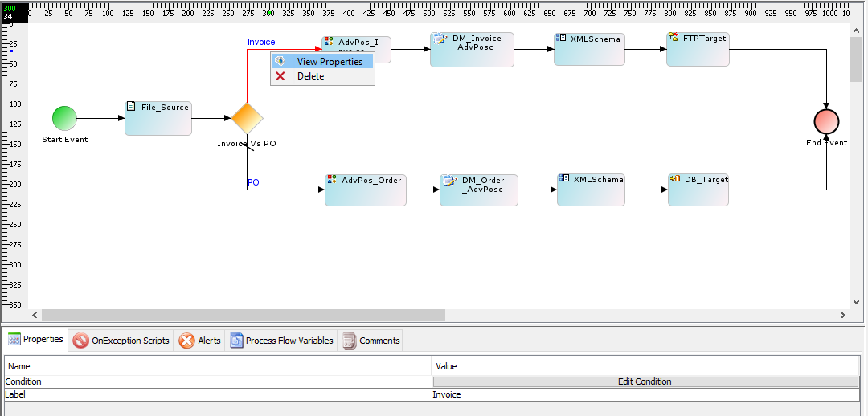868x416 pixels.
Task: Click the Label value field showing Invoice
Action: (645, 394)
